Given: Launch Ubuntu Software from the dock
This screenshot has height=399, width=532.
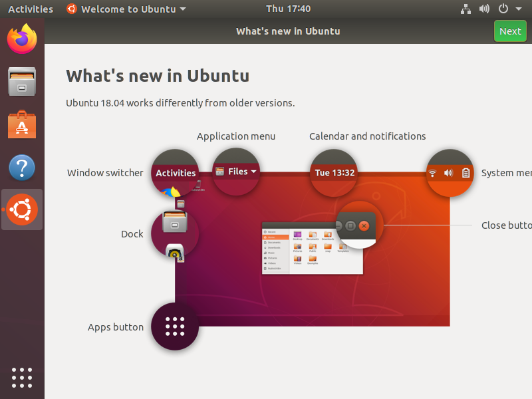Looking at the screenshot, I should 22,124.
